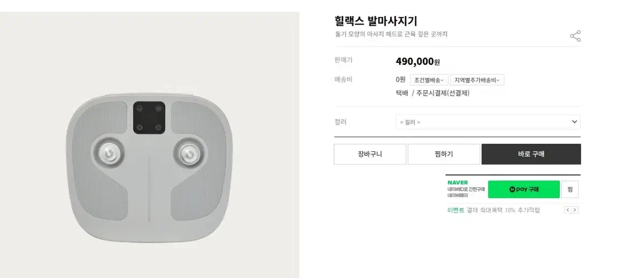Image resolution: width=644 pixels, height=278 pixels.
Task: Click the 힐랙스 발마사지기 product title
Action: pos(376,21)
